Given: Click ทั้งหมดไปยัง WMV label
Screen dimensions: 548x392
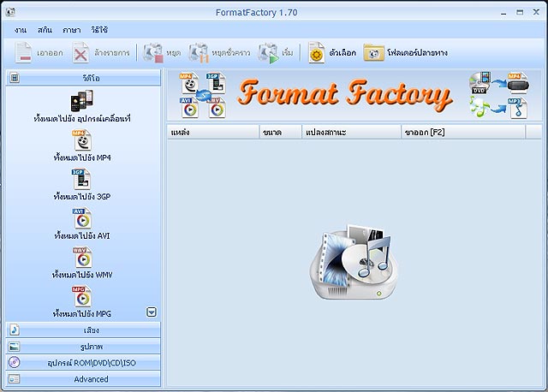Looking at the screenshot, I should tap(82, 275).
